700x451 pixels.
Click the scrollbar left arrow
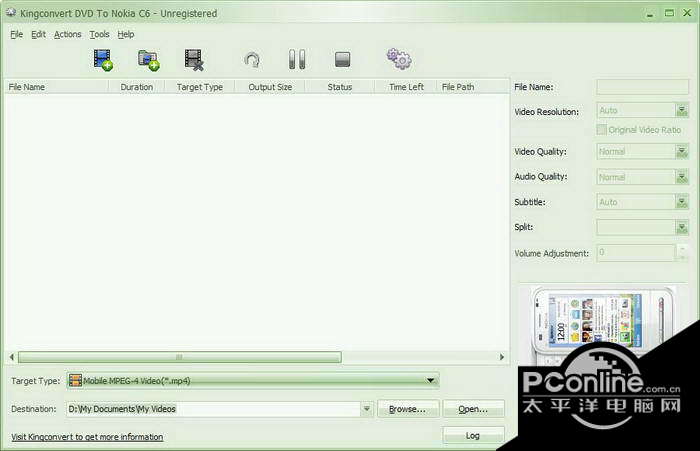[12, 357]
